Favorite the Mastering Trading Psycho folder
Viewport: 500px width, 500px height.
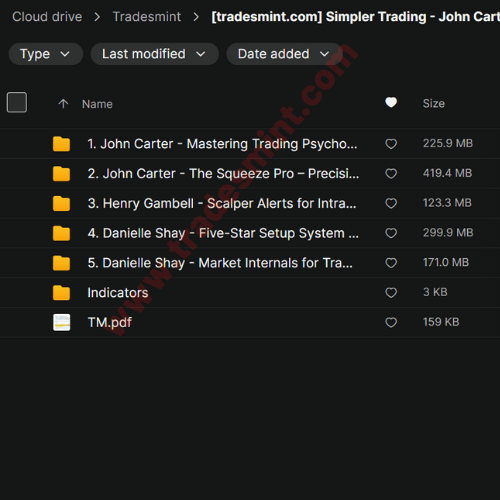pyautogui.click(x=391, y=144)
